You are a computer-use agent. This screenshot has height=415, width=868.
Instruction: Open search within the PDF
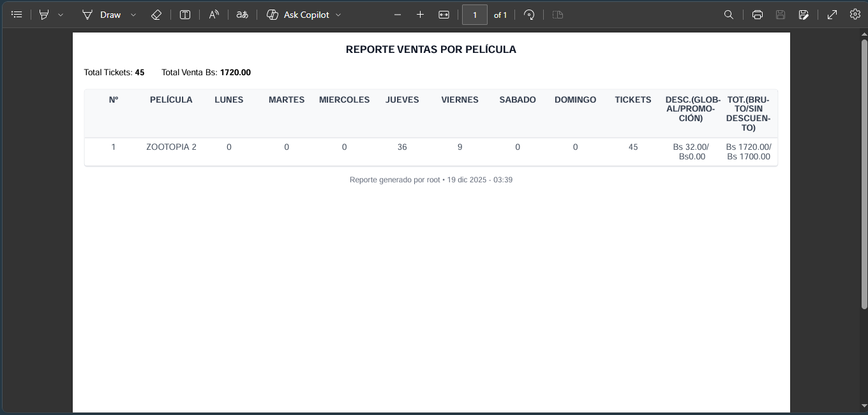pos(728,14)
